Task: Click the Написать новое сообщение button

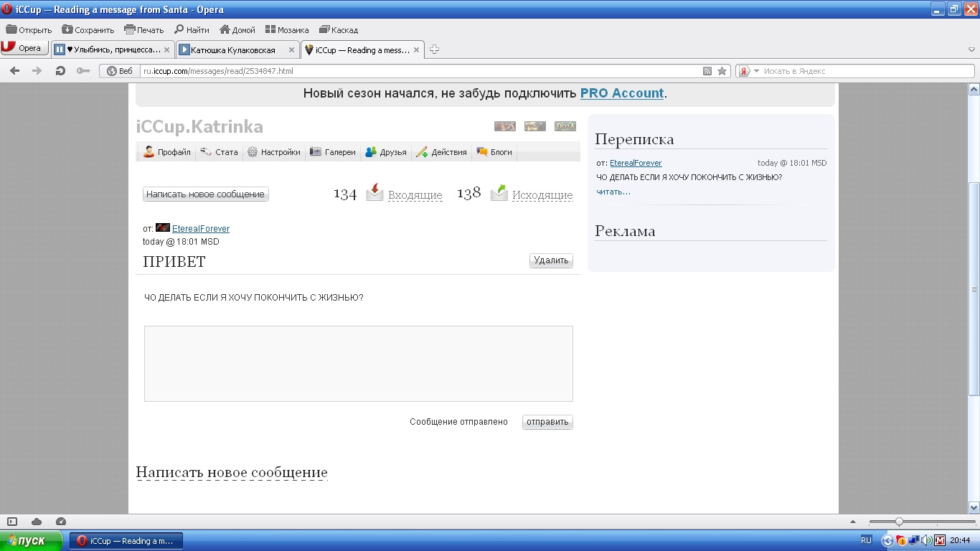Action: point(206,194)
